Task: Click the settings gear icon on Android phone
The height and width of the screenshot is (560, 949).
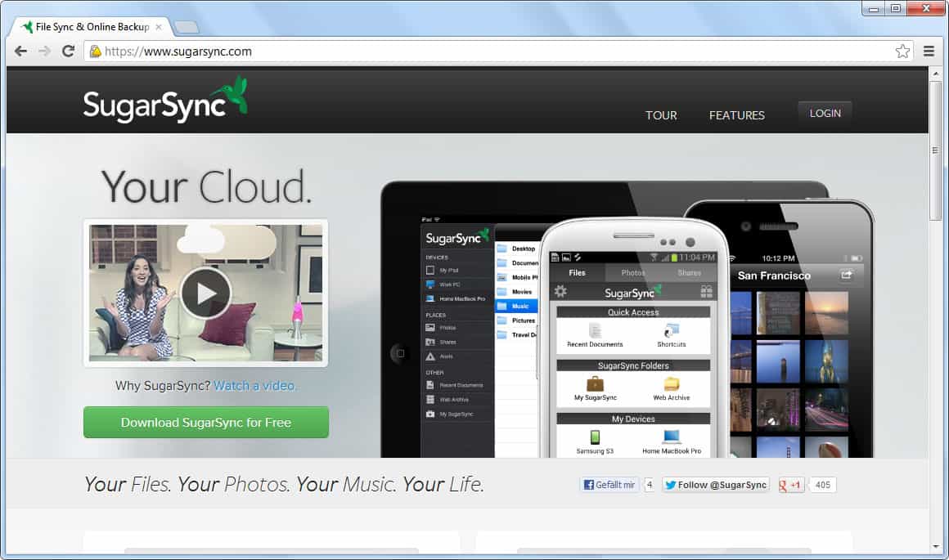Action: click(560, 292)
